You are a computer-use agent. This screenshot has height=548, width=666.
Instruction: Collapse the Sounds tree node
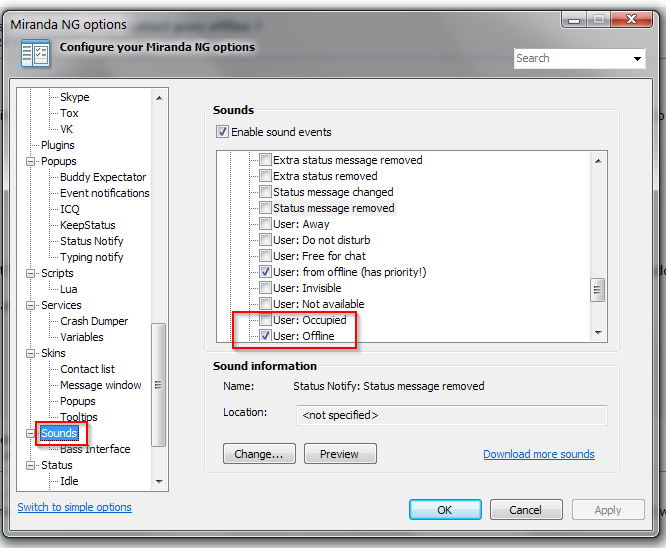point(31,433)
